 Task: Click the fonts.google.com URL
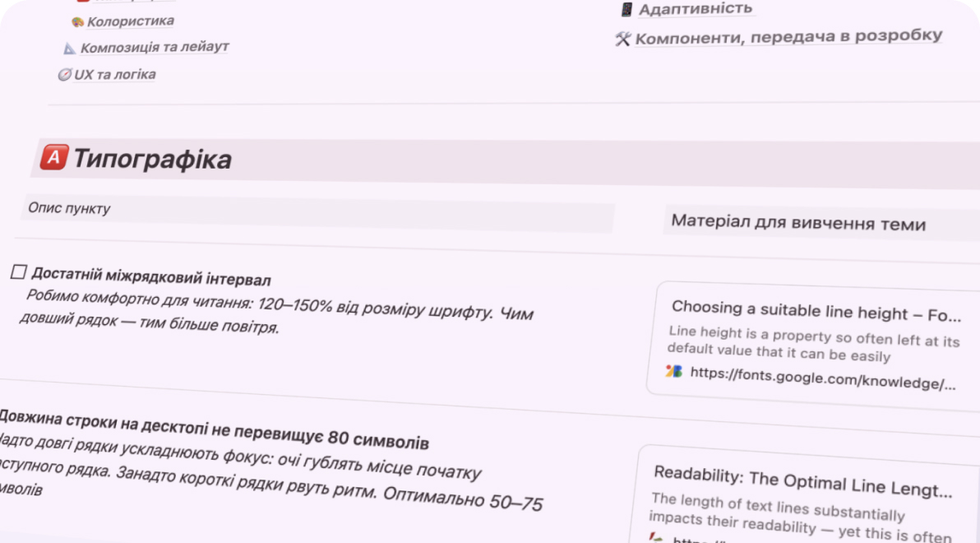pyautogui.click(x=823, y=378)
